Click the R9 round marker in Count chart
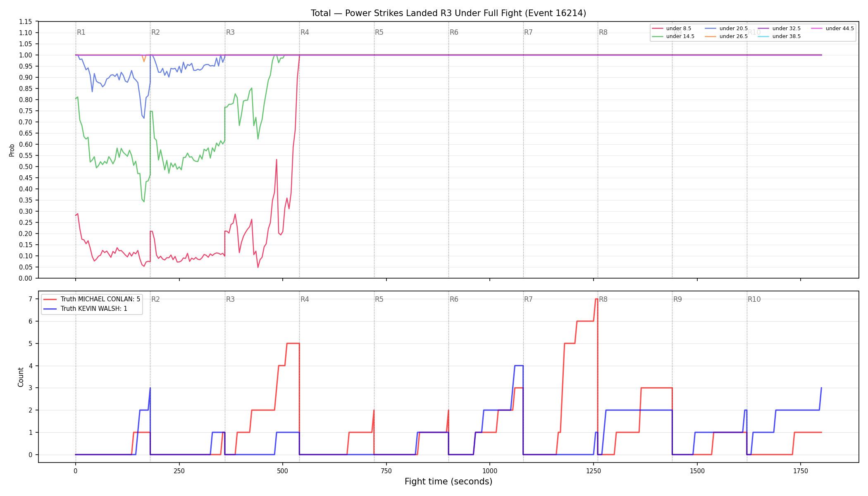 [677, 299]
